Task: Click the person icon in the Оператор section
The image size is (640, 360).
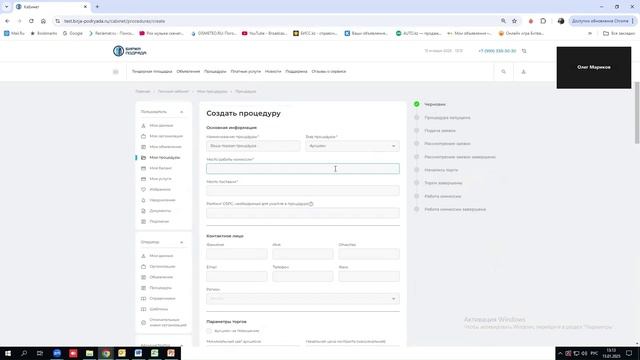Action: point(143,256)
